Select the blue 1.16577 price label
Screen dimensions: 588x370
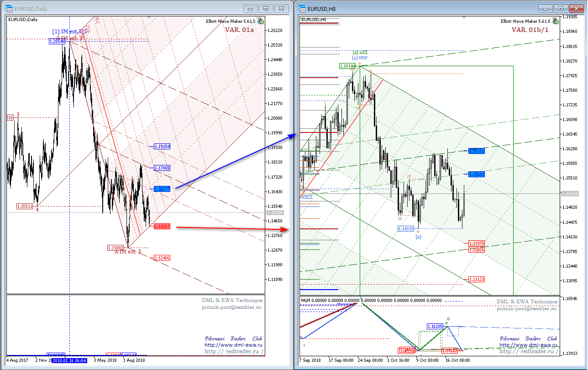click(x=162, y=189)
